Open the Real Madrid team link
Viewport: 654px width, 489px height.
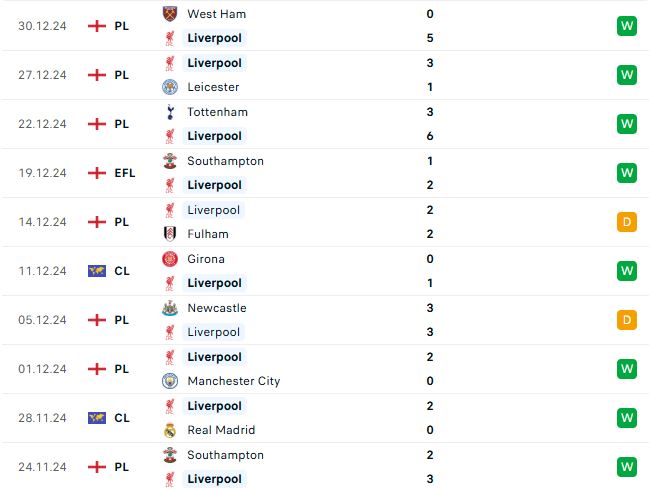point(221,430)
